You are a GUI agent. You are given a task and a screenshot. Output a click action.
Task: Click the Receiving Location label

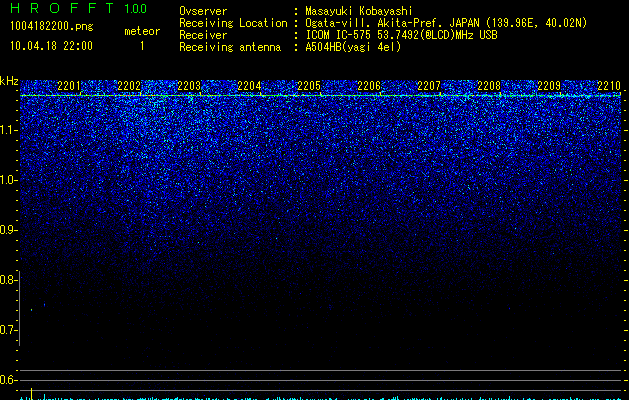pyautogui.click(x=233, y=23)
